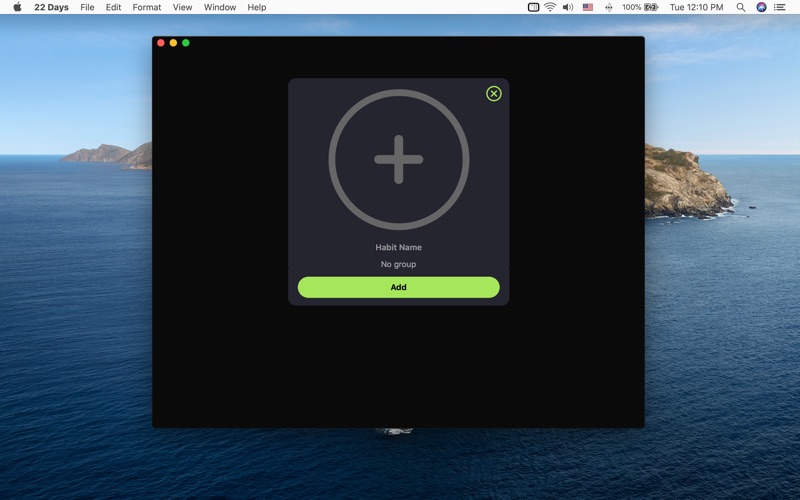Open the US flag input source menu

coord(587,7)
